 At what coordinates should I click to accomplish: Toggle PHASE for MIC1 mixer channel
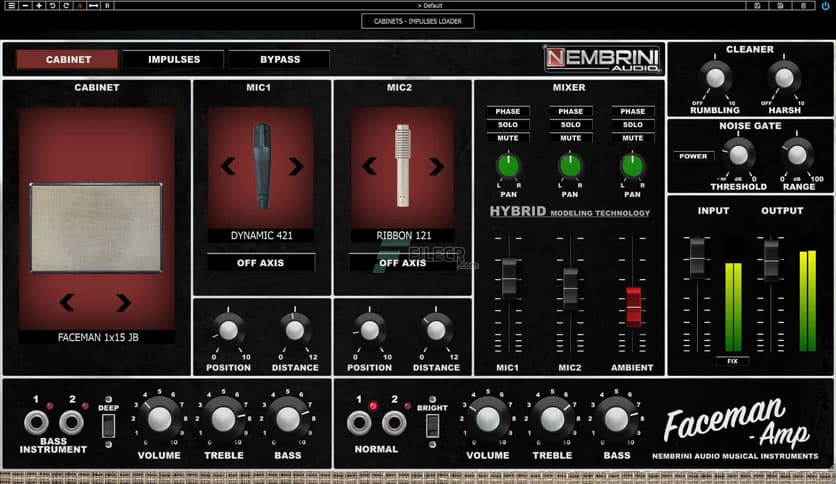pos(508,111)
